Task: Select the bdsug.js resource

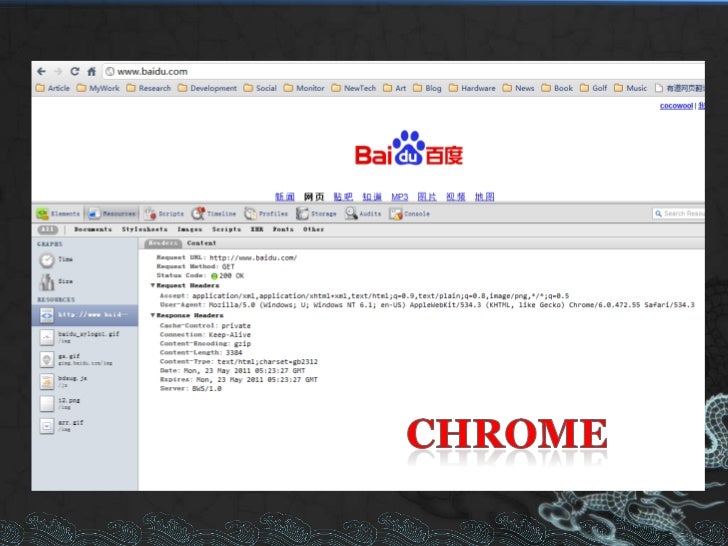Action: tap(84, 382)
